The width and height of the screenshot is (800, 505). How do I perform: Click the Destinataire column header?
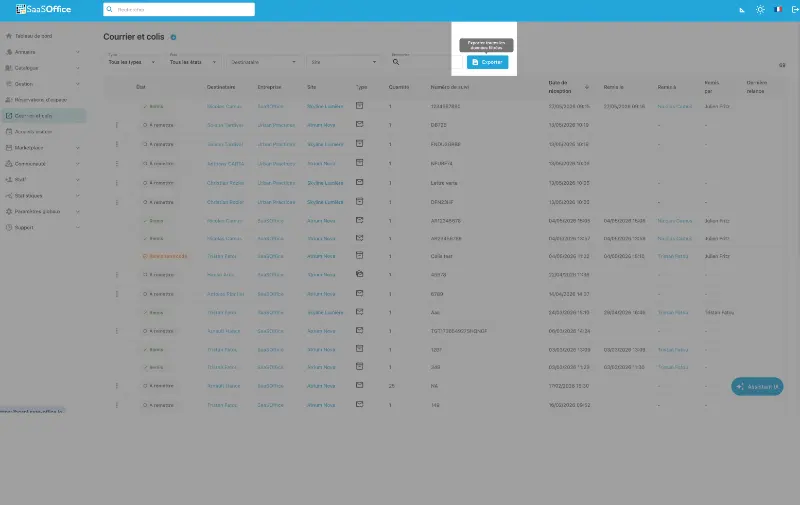[x=221, y=87]
